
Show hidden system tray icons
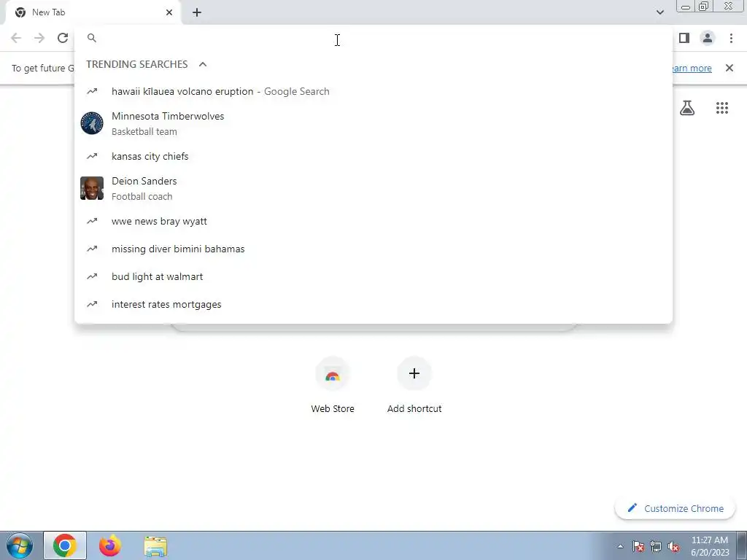[620, 546]
